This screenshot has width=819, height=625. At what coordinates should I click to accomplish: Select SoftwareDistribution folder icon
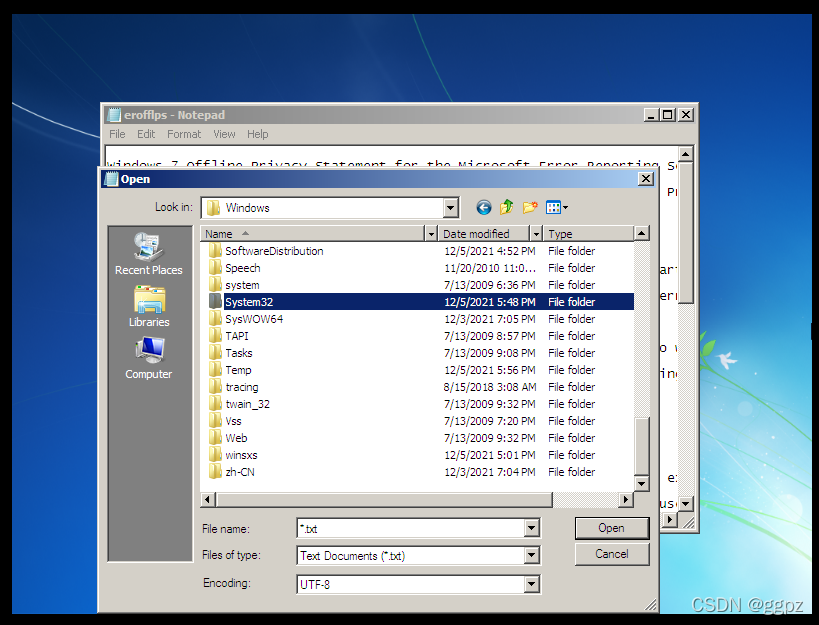pos(215,251)
